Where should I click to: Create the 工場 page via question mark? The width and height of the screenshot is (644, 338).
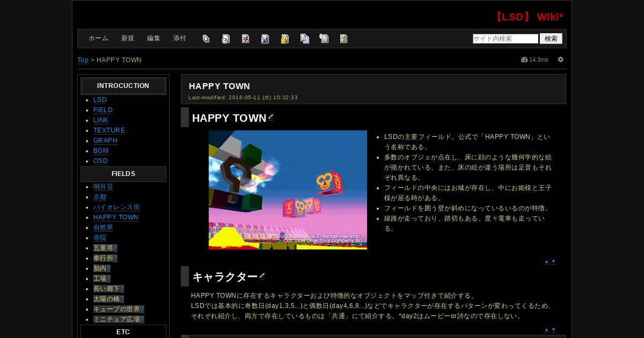coord(108,278)
